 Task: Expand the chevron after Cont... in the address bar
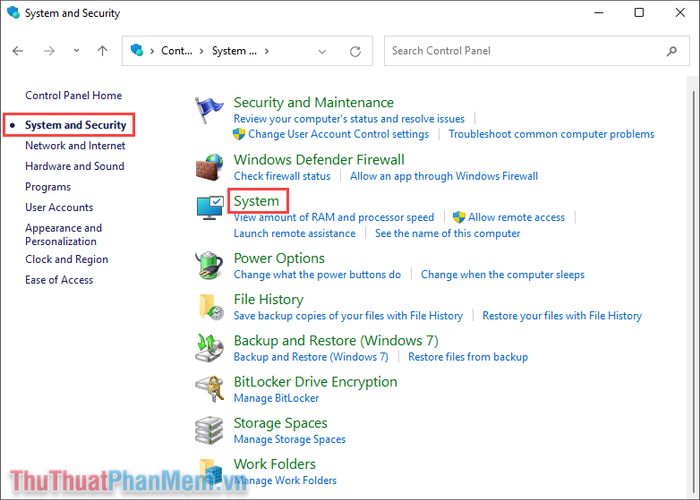[202, 51]
